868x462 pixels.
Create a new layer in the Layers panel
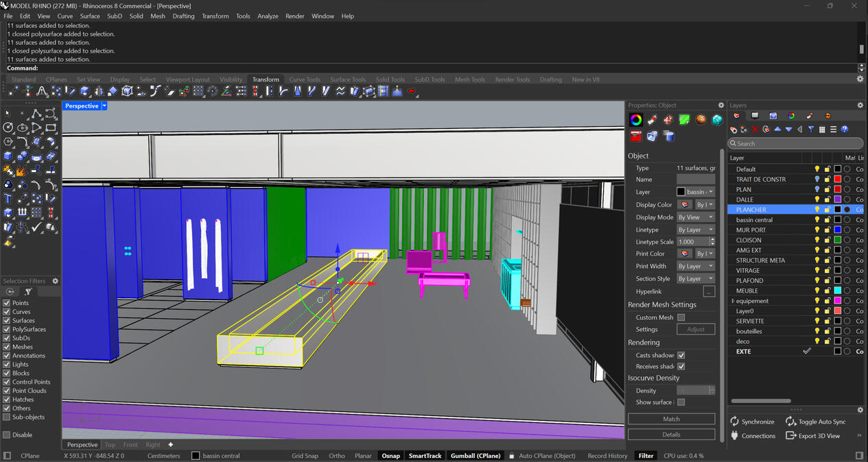(x=734, y=130)
